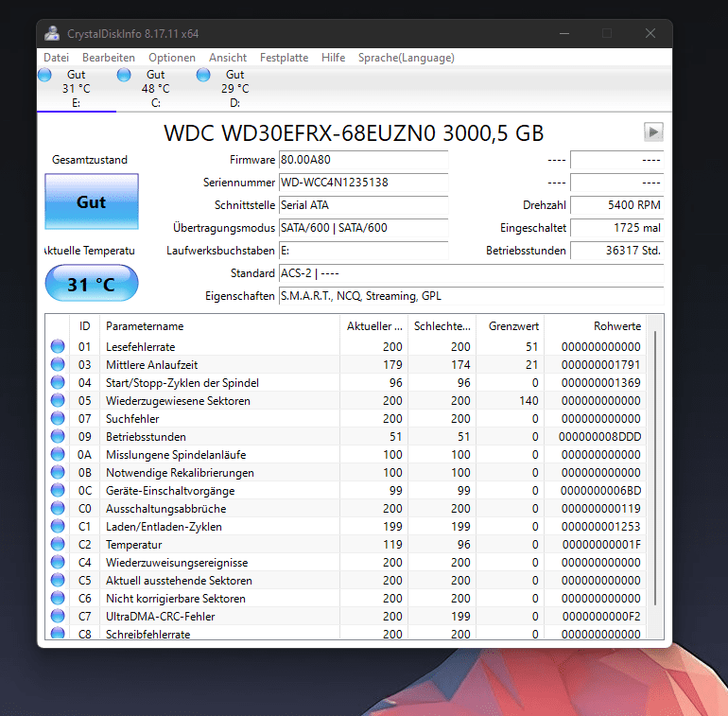The width and height of the screenshot is (728, 716).
Task: Click status orb of Ausschaltungsabbrüche row
Action: tap(58, 509)
